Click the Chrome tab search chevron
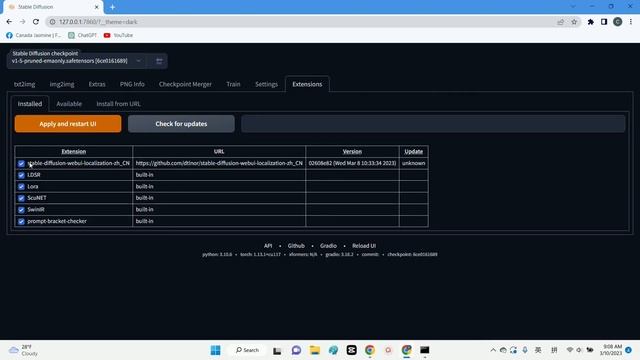 (573, 7)
